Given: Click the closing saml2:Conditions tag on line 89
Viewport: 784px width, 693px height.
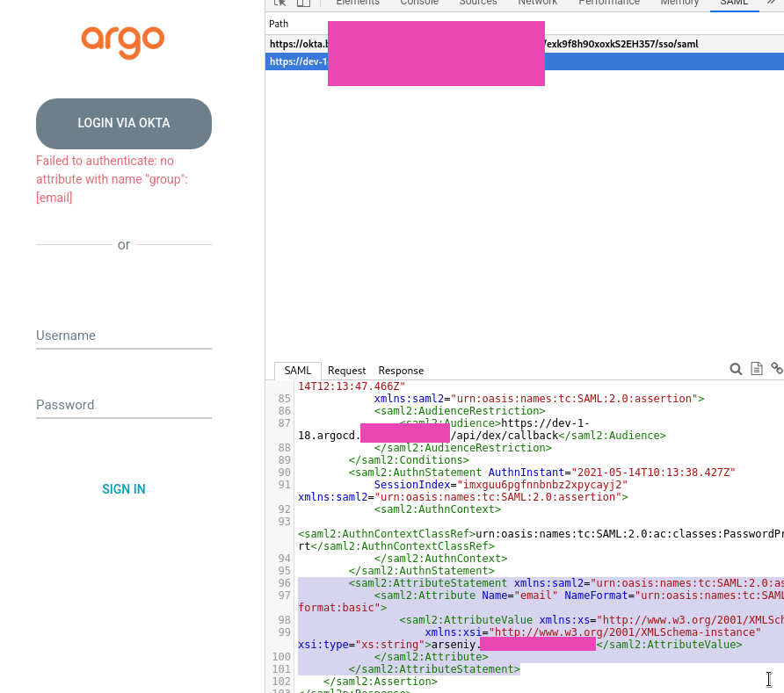Looking at the screenshot, I should click(x=409, y=460).
